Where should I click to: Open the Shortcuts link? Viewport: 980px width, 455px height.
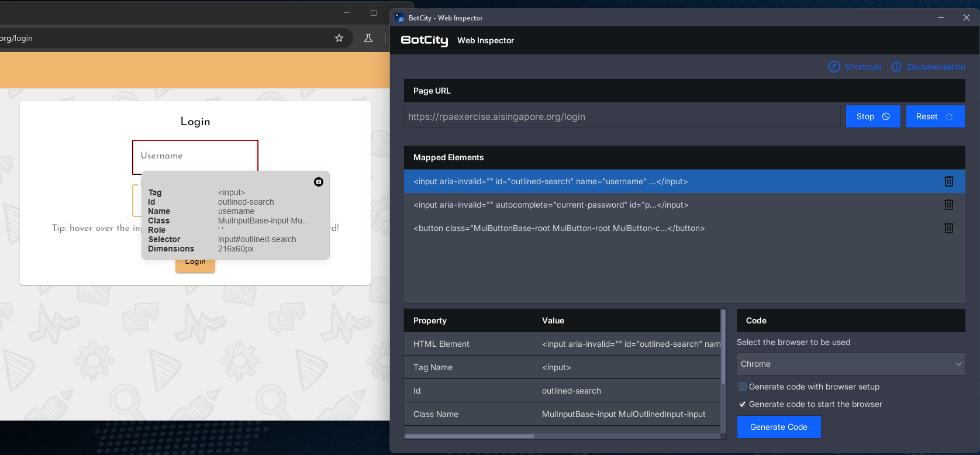click(x=862, y=67)
